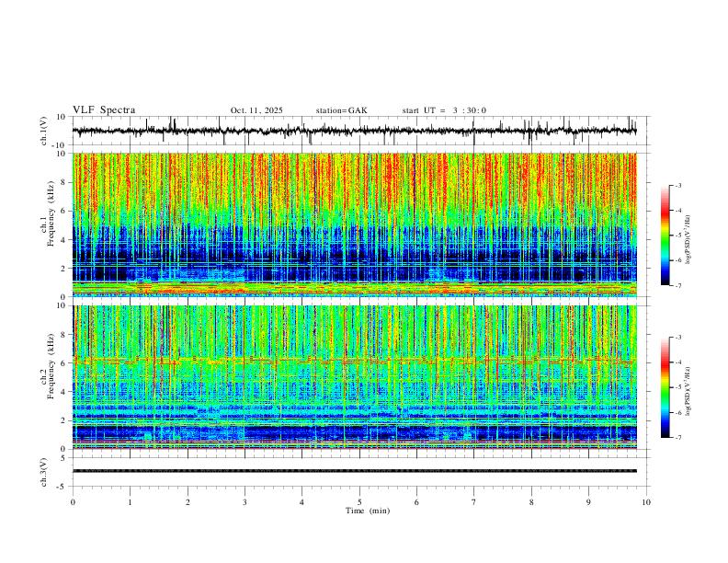Click the ch.2 "Frequency (kHz)" axis label

[x=51, y=365]
